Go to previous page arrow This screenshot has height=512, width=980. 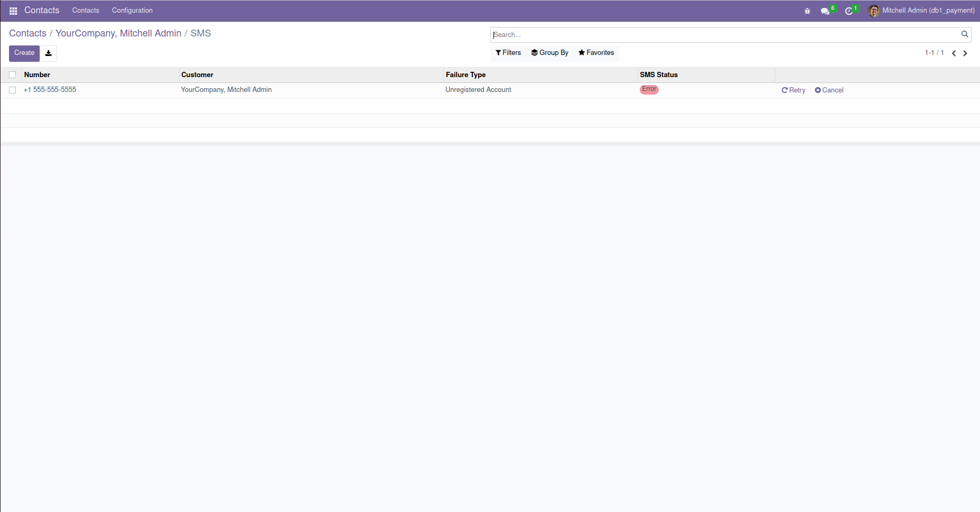tap(954, 53)
